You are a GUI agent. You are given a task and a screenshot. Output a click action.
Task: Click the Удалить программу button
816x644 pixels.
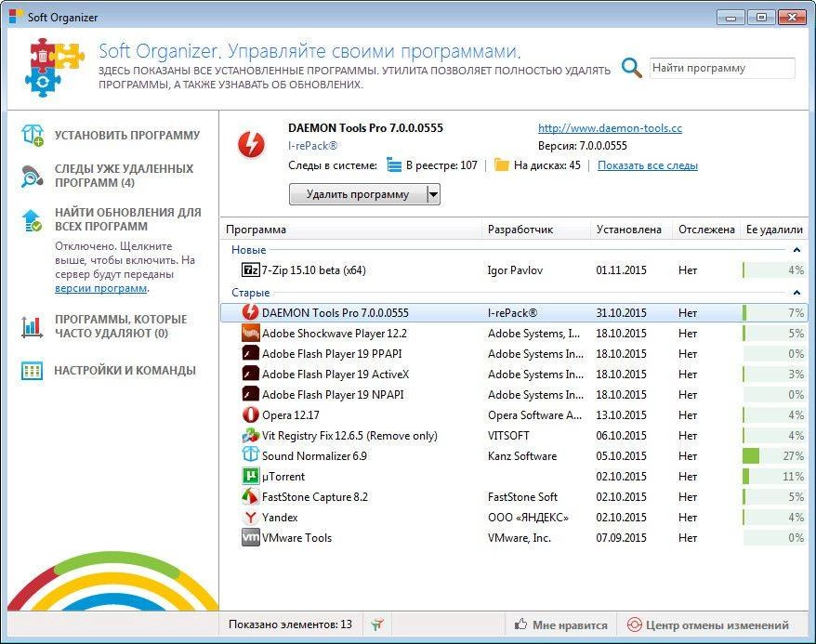point(358,194)
